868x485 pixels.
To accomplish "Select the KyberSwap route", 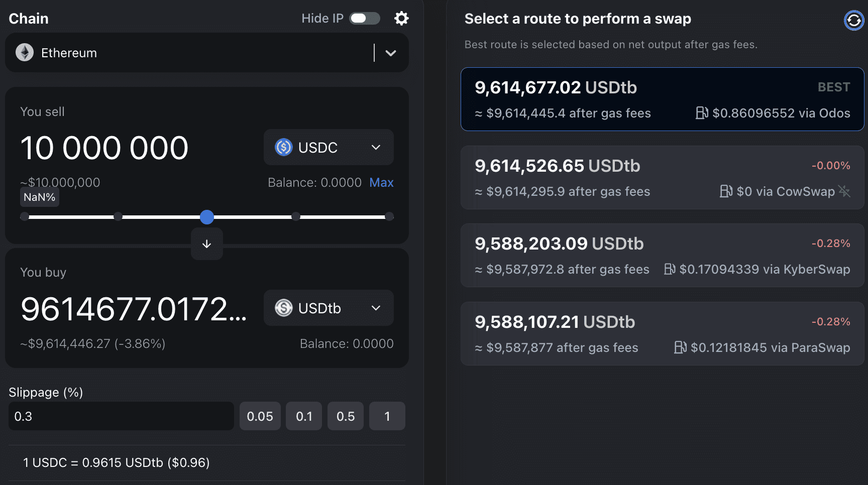I will coord(662,256).
